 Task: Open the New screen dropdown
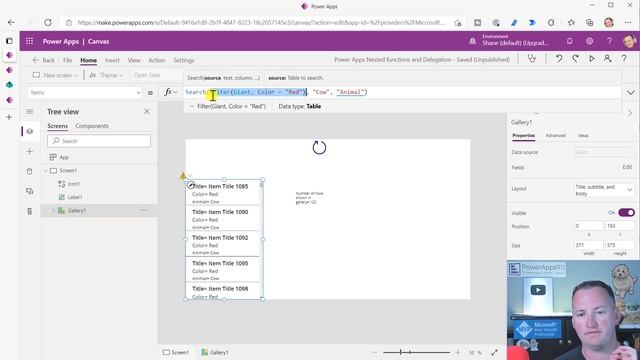pyautogui.click(x=55, y=75)
